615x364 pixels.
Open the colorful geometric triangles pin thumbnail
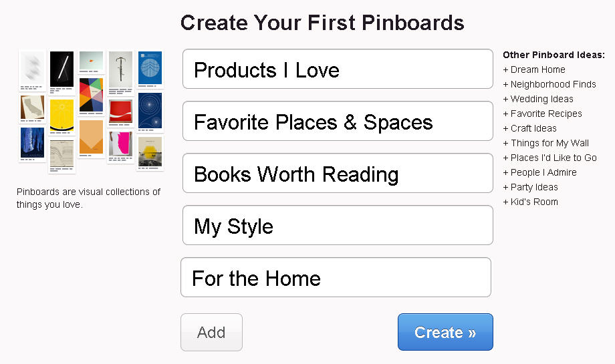[x=91, y=96]
